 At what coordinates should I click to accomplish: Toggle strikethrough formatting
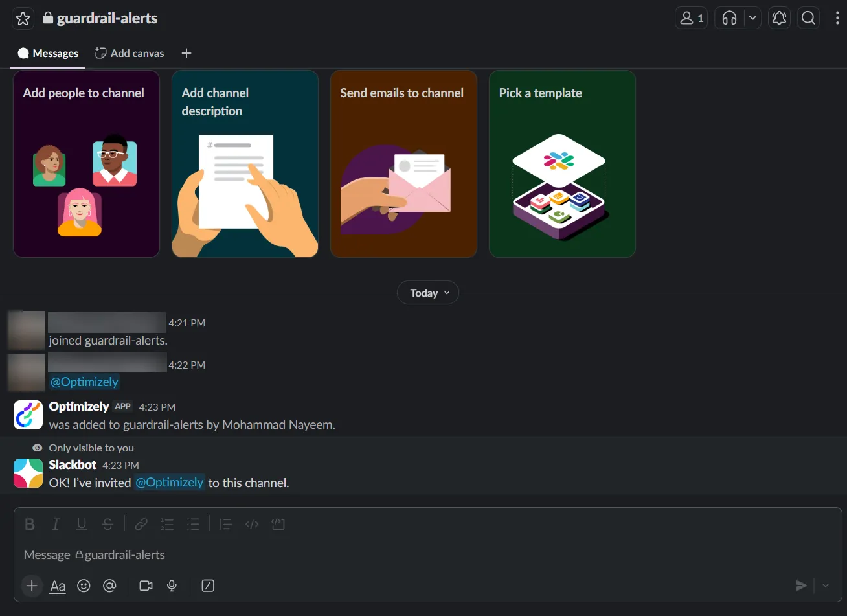(107, 524)
